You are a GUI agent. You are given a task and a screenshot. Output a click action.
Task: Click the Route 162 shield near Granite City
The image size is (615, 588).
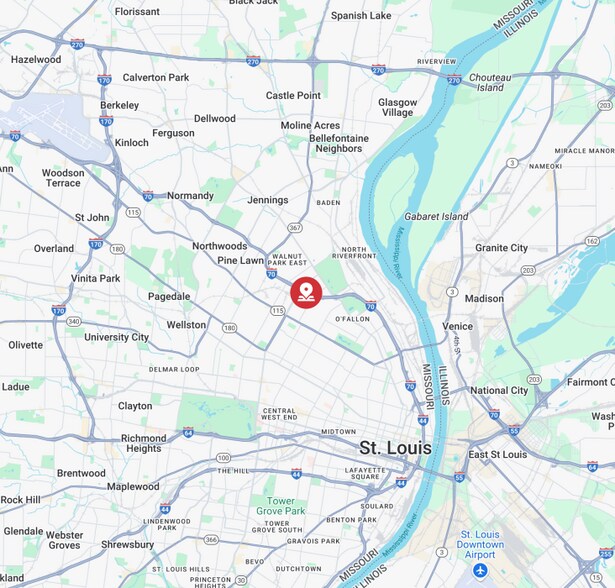pos(592,241)
